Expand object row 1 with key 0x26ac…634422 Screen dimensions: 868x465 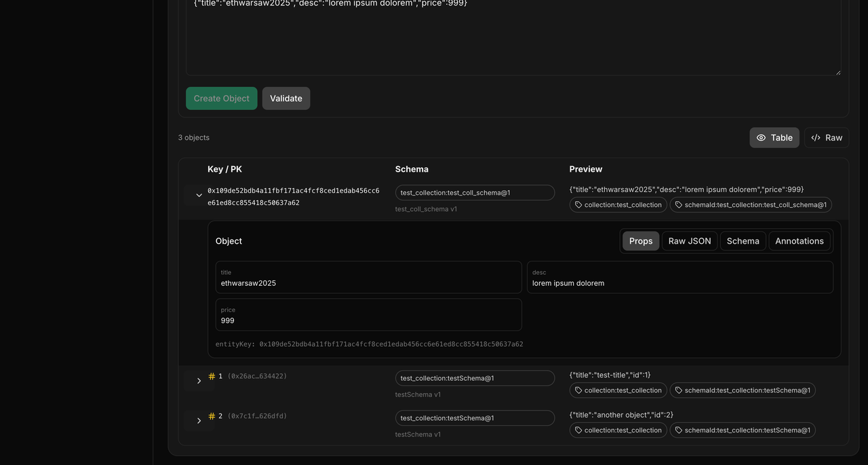click(199, 381)
